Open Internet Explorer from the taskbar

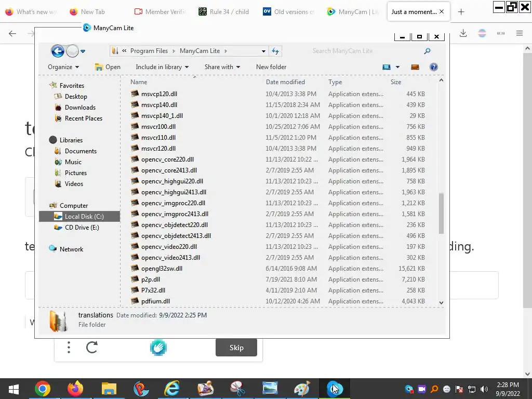[172, 389]
